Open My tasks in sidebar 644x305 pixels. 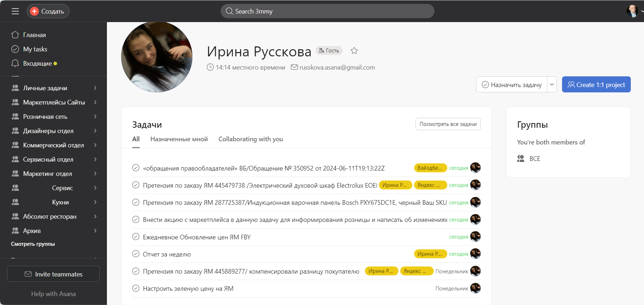35,49
